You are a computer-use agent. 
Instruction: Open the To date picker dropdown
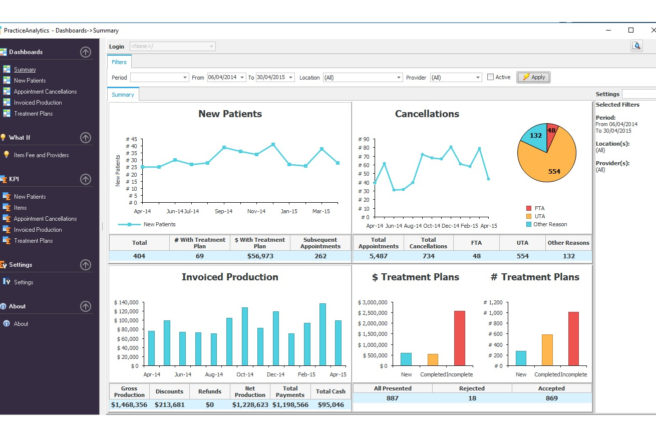coord(291,77)
